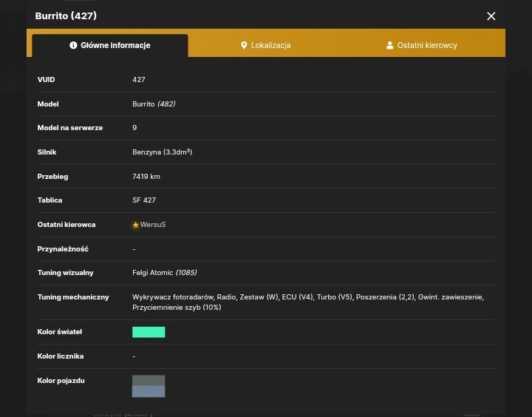Click the lower blue-gray Kolor pojazdu swatch
The image size is (532, 417).
pyautogui.click(x=149, y=391)
